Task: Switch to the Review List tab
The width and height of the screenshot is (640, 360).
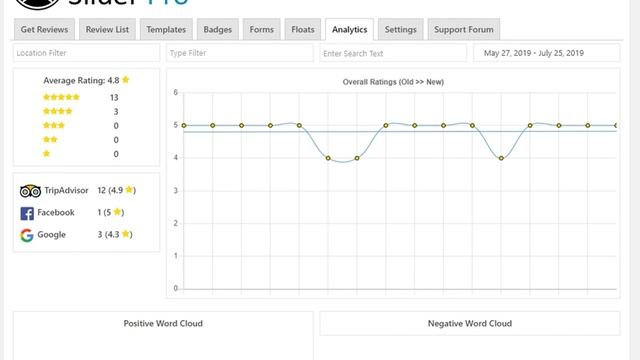Action: coord(107,29)
